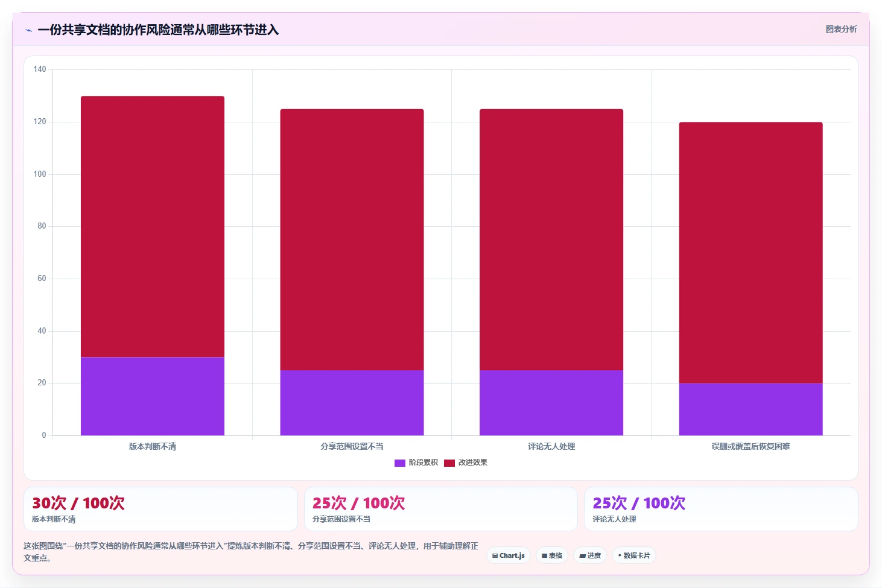The width and height of the screenshot is (882, 588).
Task: Click the purple bar segment for 评论无人处理
Action: point(551,403)
